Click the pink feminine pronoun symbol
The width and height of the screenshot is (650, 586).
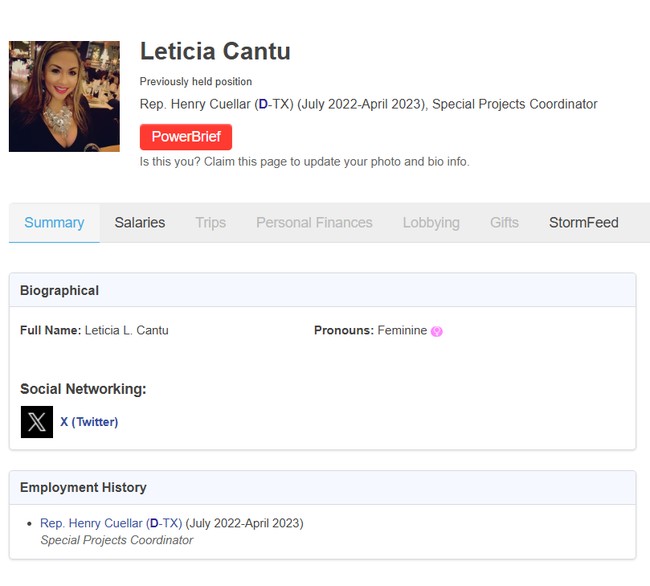[x=437, y=331]
